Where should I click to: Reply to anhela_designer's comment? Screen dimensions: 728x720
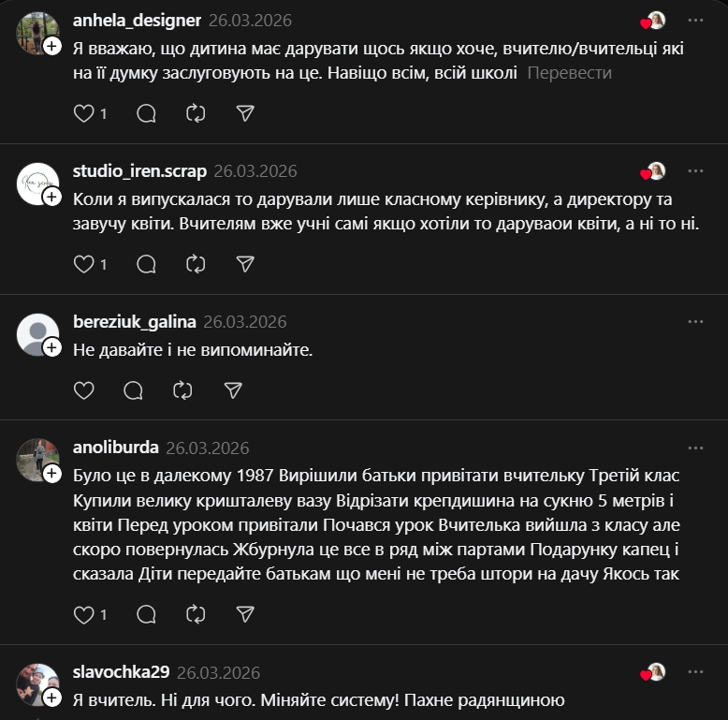(146, 113)
